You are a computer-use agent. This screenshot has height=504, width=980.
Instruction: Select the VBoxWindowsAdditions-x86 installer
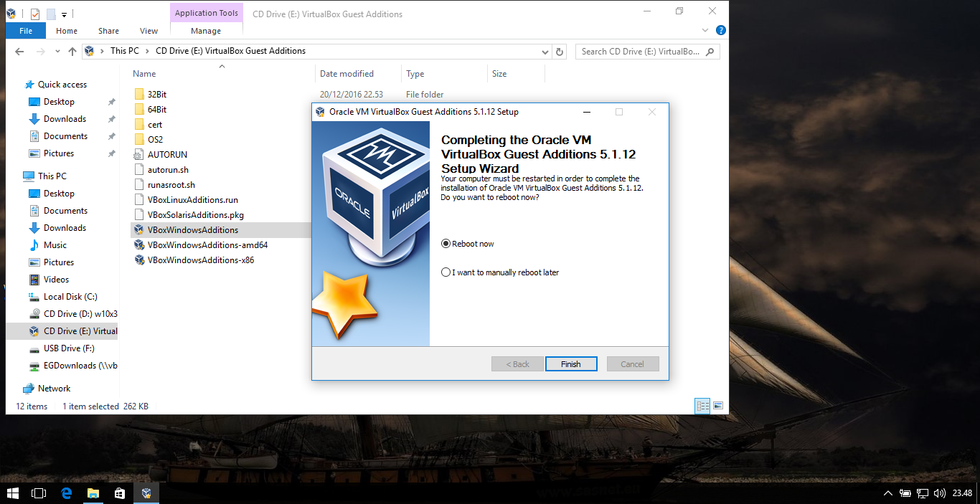coord(200,260)
